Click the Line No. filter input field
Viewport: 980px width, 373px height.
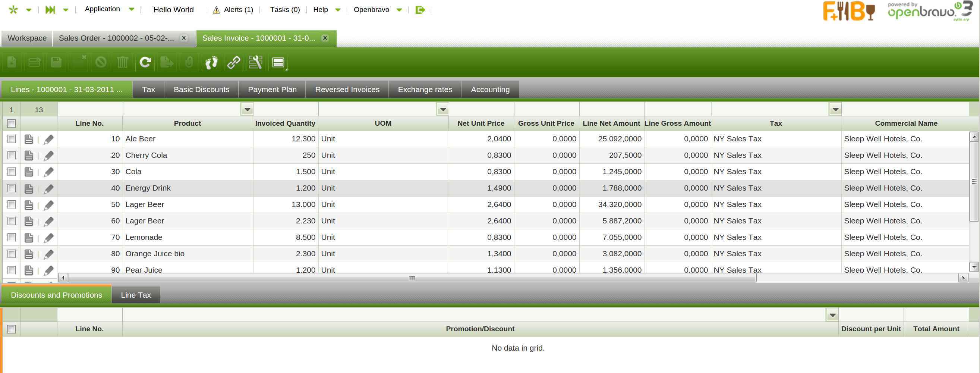click(90, 110)
